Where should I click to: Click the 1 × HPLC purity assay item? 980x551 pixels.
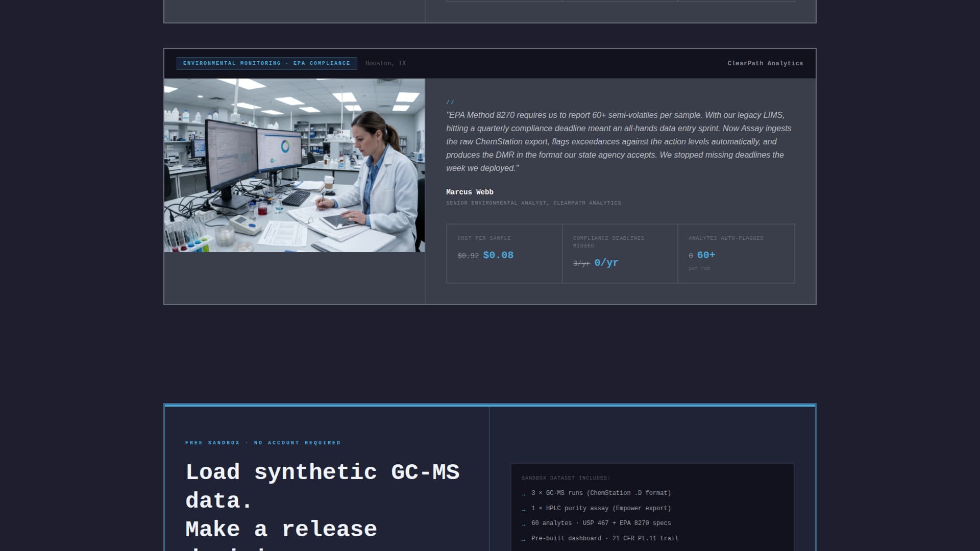(601, 508)
